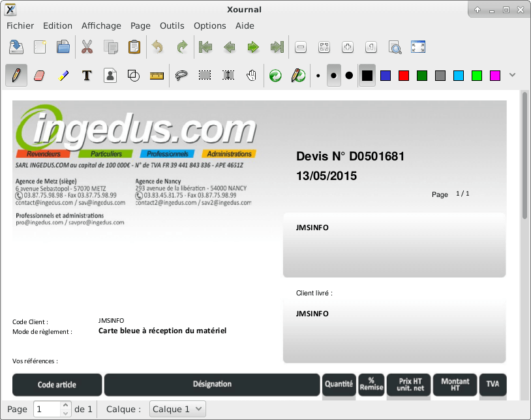
Task: Click the page number input field
Action: point(47,409)
